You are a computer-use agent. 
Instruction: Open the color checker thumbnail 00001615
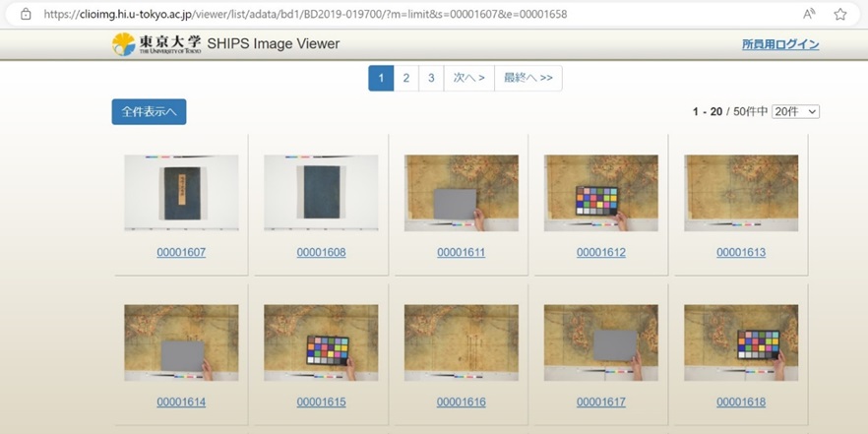pos(321,342)
